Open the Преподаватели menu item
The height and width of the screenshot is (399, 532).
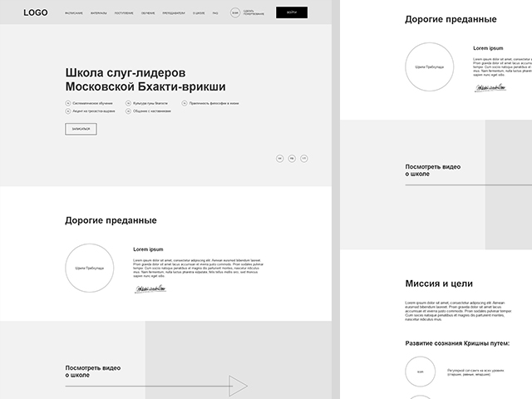point(174,13)
